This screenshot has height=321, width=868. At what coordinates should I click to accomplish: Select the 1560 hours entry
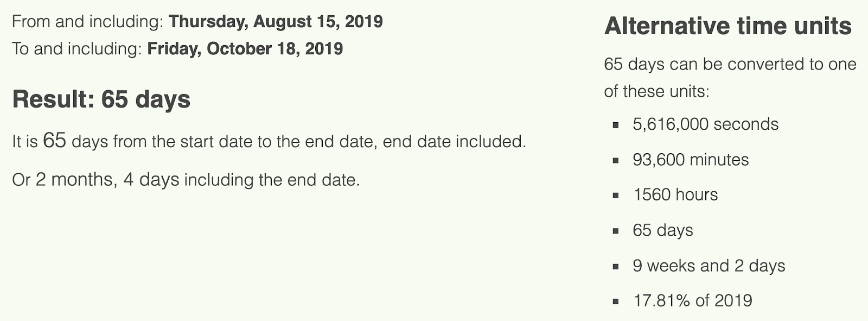coord(675,194)
